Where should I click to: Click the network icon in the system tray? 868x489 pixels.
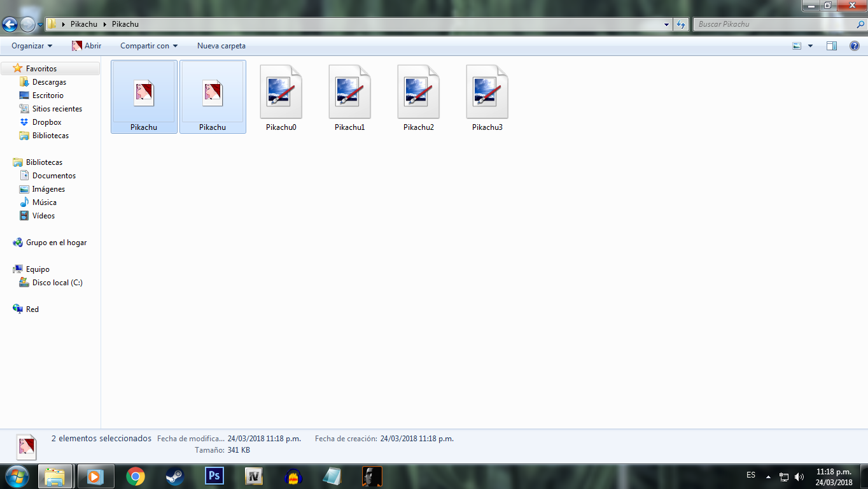pos(784,476)
